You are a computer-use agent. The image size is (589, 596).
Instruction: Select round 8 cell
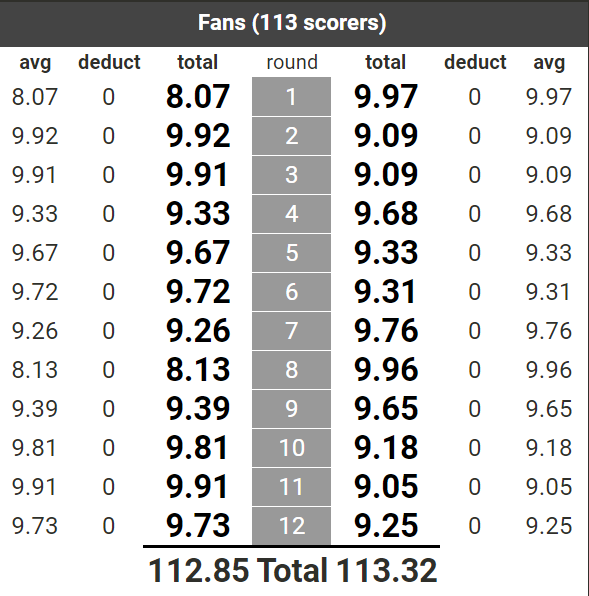pos(291,370)
